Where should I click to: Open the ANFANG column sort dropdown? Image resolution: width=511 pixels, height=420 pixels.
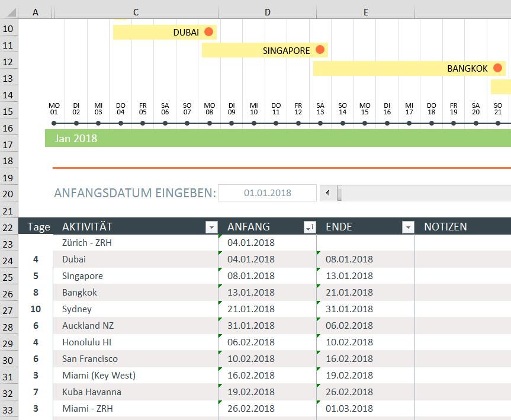[x=310, y=227]
